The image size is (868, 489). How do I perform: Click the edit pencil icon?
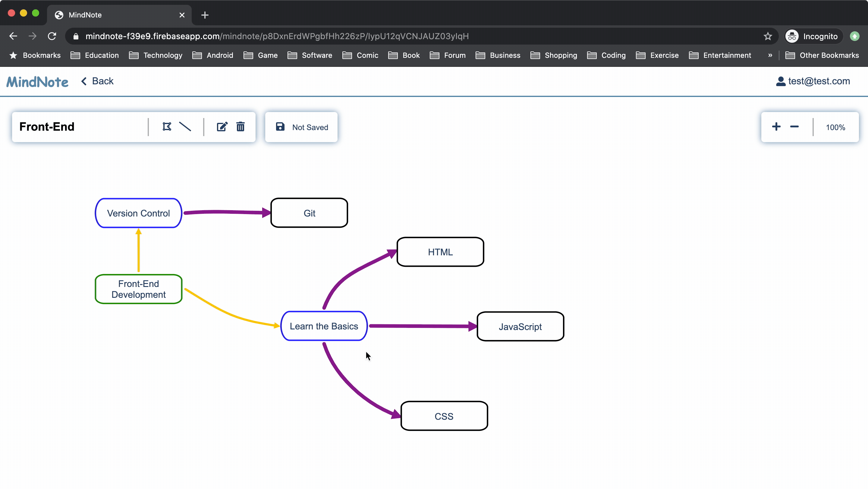222,126
